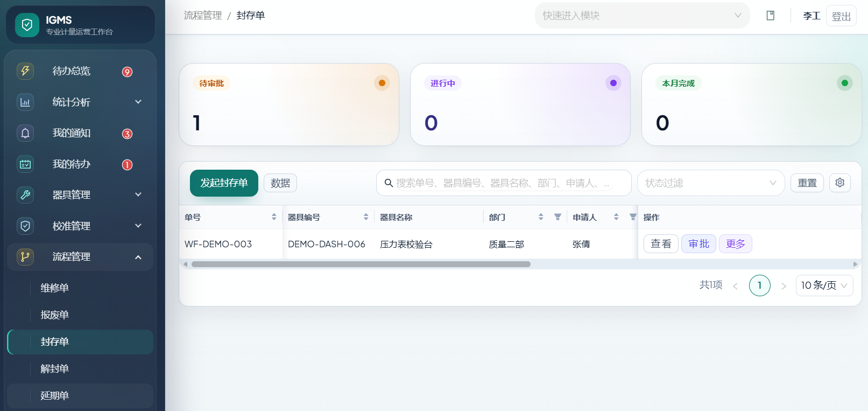The image size is (868, 411).
Task: Click the 流程管理 branch icon
Action: 25,256
